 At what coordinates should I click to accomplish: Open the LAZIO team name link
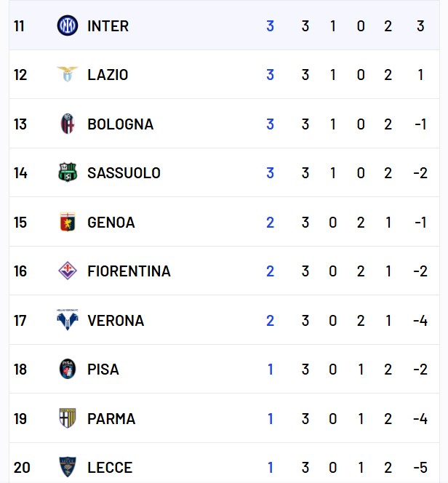pyautogui.click(x=108, y=75)
